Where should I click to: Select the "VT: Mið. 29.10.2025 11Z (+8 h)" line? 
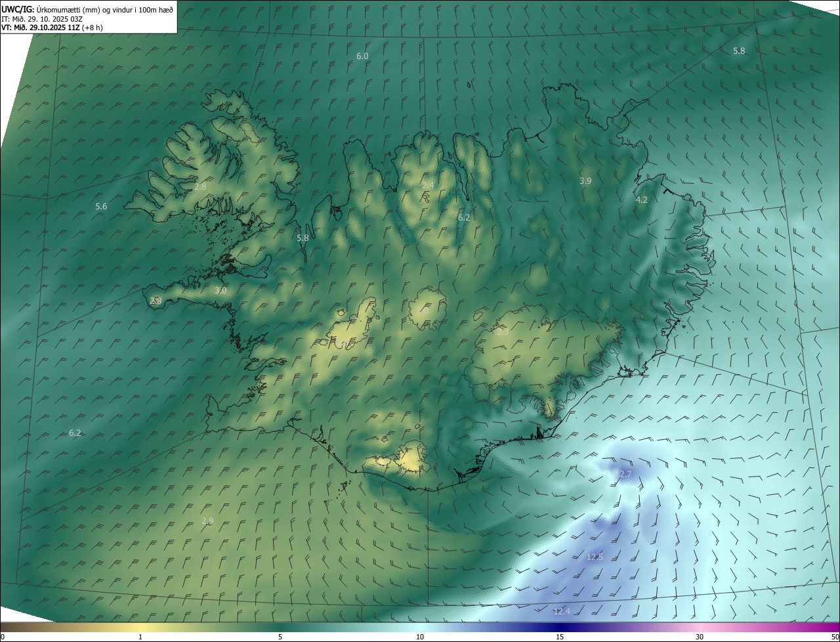pyautogui.click(x=52, y=28)
